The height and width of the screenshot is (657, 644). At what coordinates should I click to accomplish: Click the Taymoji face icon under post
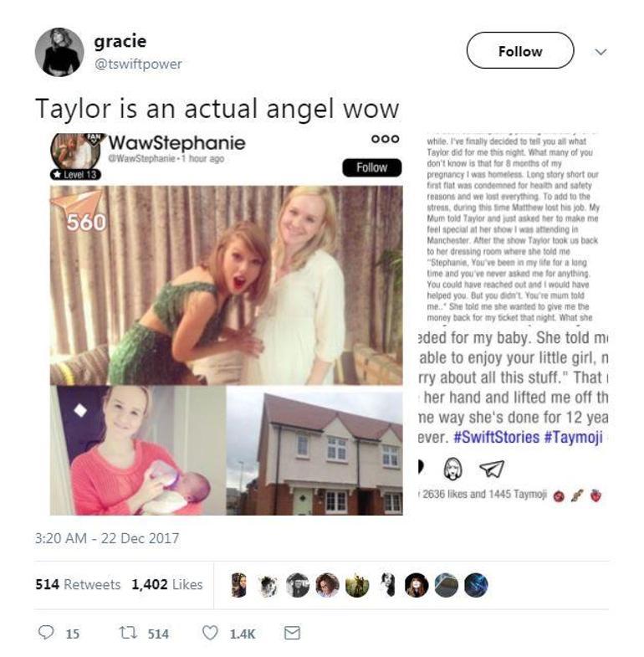tap(452, 469)
